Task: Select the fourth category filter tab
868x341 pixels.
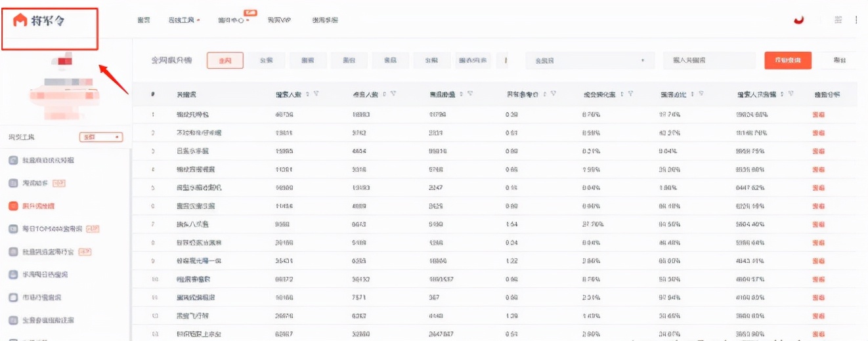Action: point(349,60)
